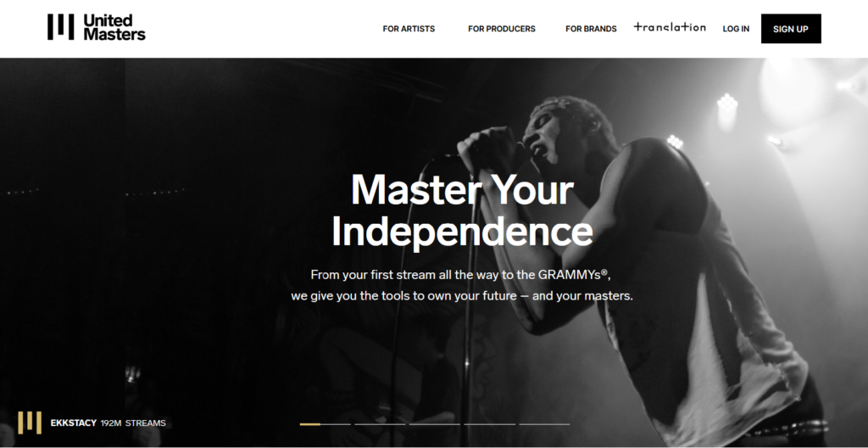The width and height of the screenshot is (868, 448).
Task: Select the first gold-highlighted carousel slide indicator
Action: (x=325, y=424)
